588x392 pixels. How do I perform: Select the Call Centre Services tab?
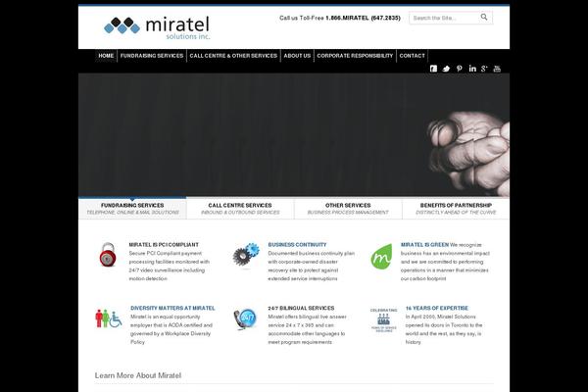(x=240, y=208)
